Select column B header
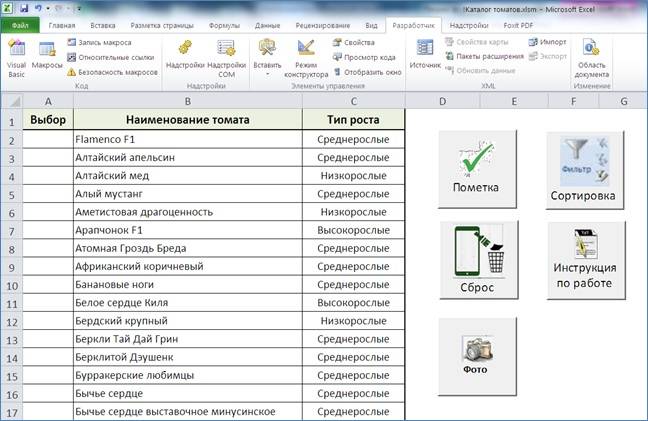 [188, 101]
